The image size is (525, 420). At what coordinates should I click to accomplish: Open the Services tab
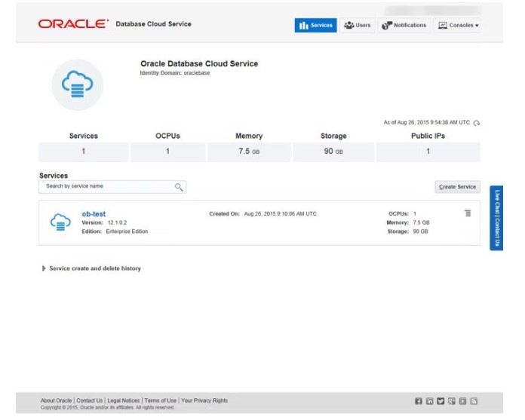(315, 25)
